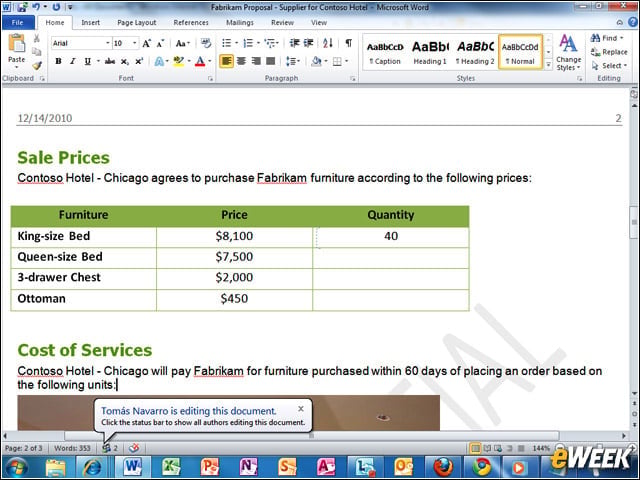This screenshot has height=480, width=640.
Task: Shrink font size with the small A icon
Action: point(160,43)
